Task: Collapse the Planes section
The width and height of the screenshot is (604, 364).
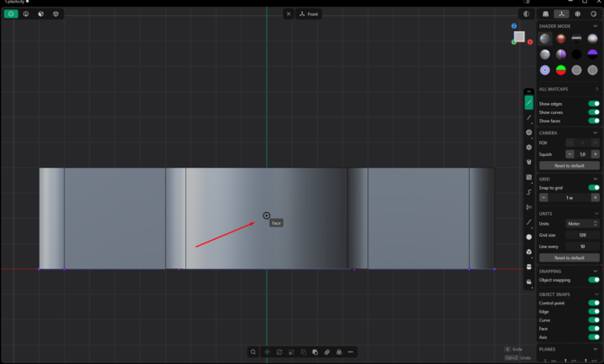Action: [596, 350]
